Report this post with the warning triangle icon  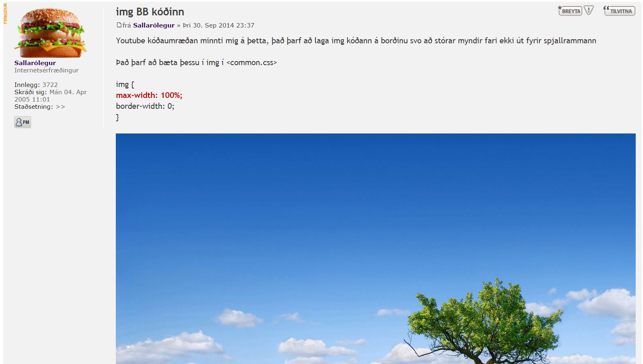point(589,11)
